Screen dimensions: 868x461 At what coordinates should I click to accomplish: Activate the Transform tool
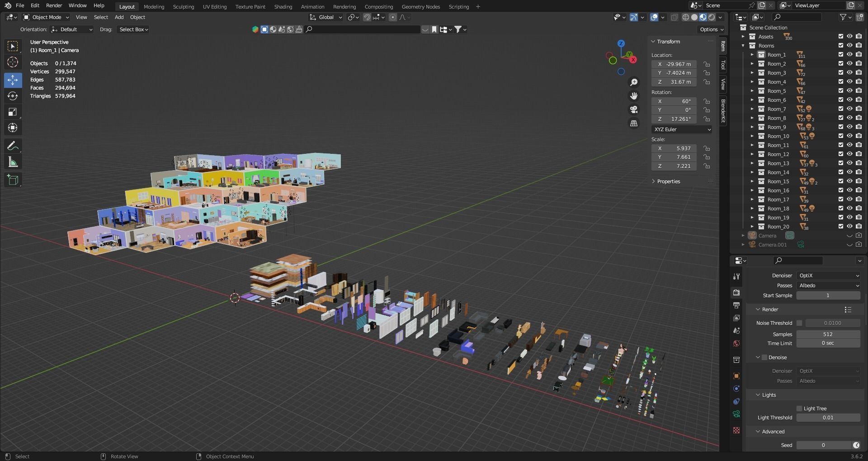pyautogui.click(x=13, y=128)
